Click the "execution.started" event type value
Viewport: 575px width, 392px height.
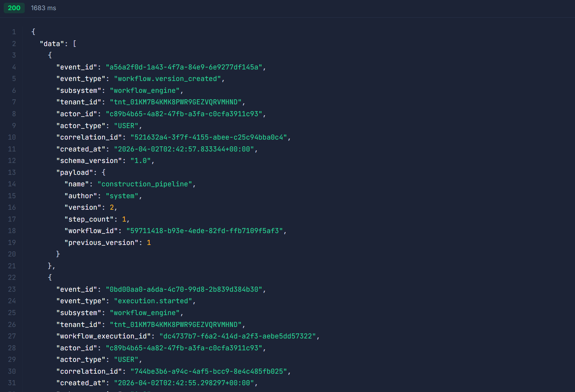(153, 301)
